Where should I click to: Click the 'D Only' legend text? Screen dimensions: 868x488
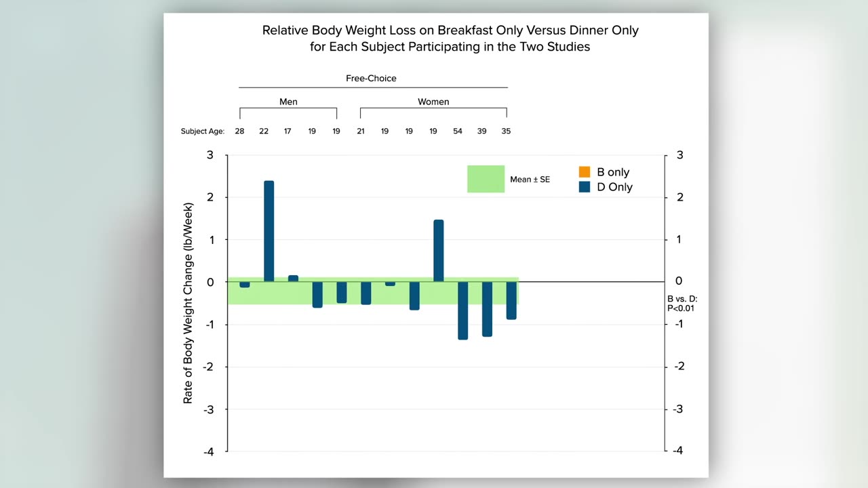pyautogui.click(x=614, y=187)
